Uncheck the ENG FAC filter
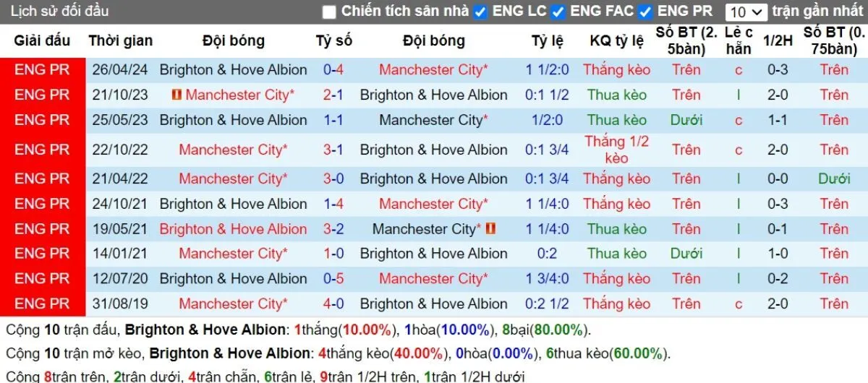868x383 pixels. click(558, 12)
